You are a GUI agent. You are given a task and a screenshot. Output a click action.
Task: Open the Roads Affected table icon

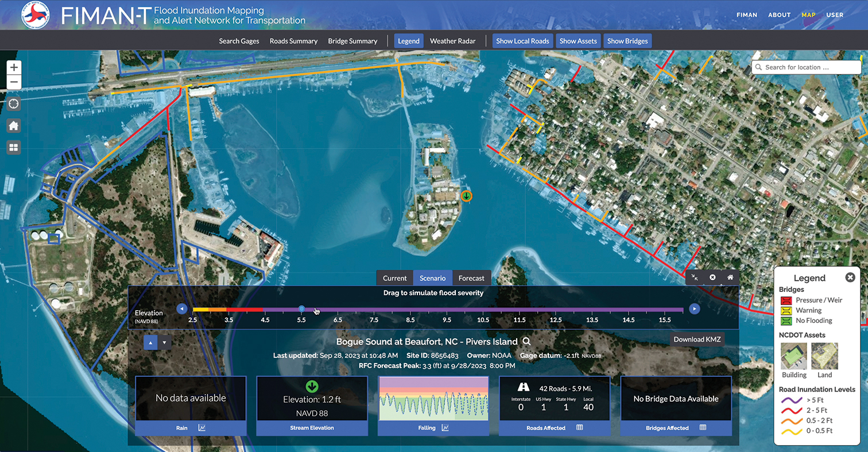(x=580, y=427)
